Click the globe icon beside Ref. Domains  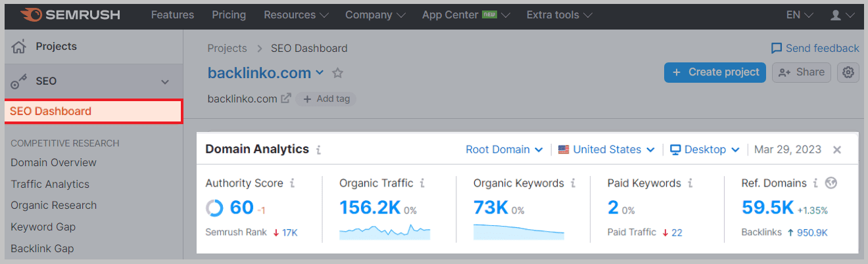pyautogui.click(x=831, y=183)
